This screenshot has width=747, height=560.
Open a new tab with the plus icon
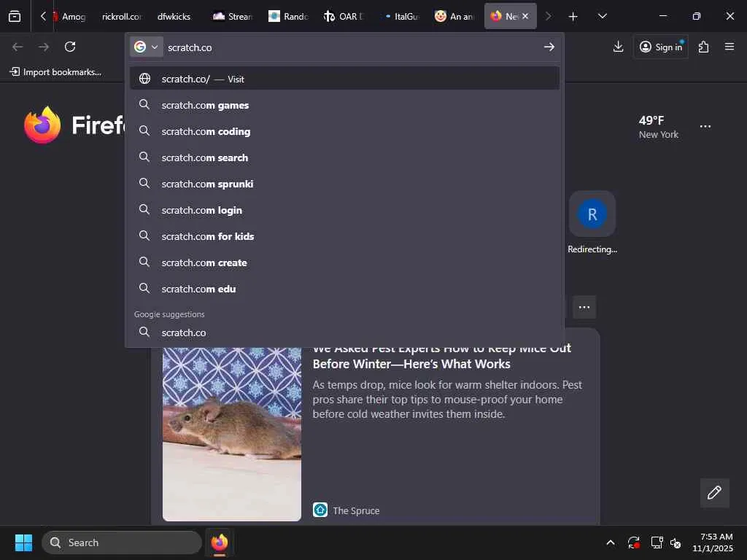point(573,17)
